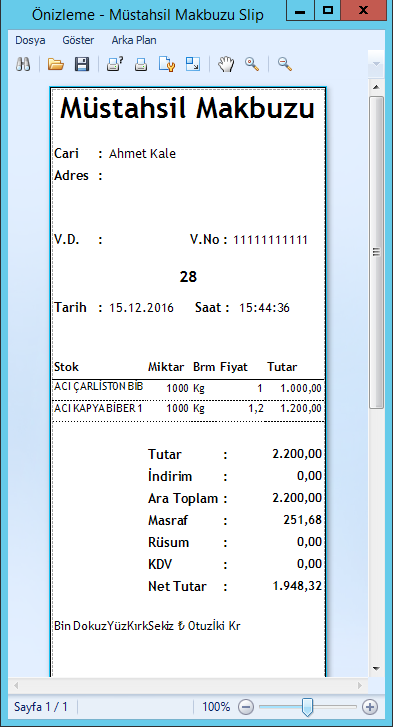Click the vertical scrollbar up arrow
Image resolution: width=393 pixels, height=727 pixels.
tap(376, 87)
